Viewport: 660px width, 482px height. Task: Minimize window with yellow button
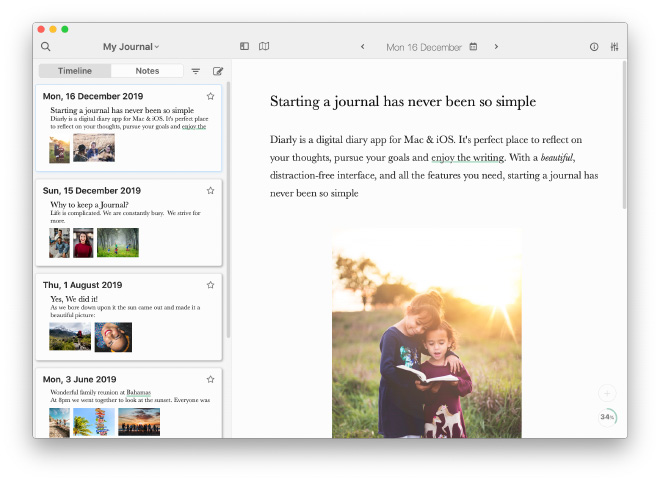point(53,29)
